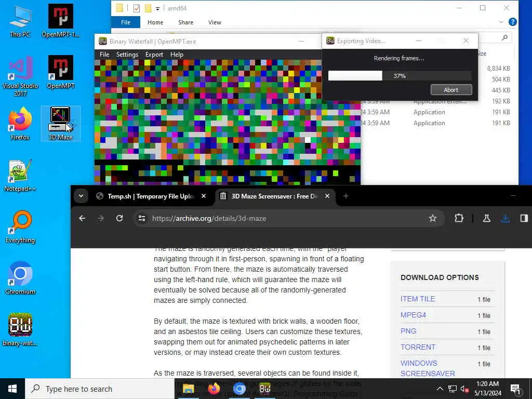Image resolution: width=532 pixels, height=399 pixels.
Task: Open a new browser tab
Action: pos(345,196)
